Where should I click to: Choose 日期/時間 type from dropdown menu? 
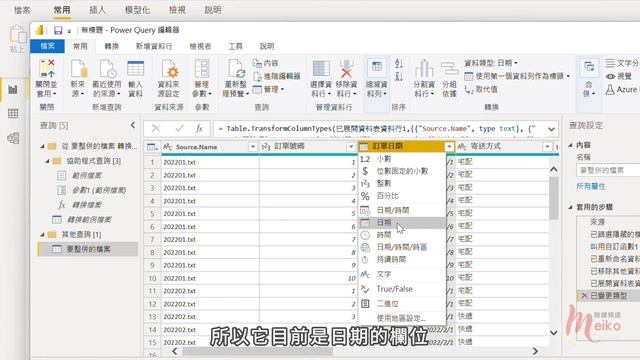402,210
